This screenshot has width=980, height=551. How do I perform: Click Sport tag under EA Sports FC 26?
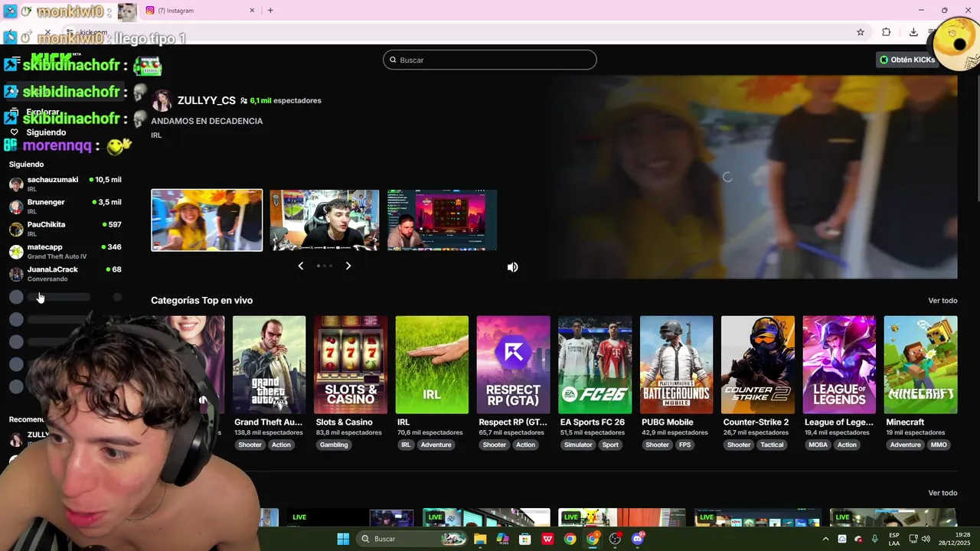(x=610, y=445)
